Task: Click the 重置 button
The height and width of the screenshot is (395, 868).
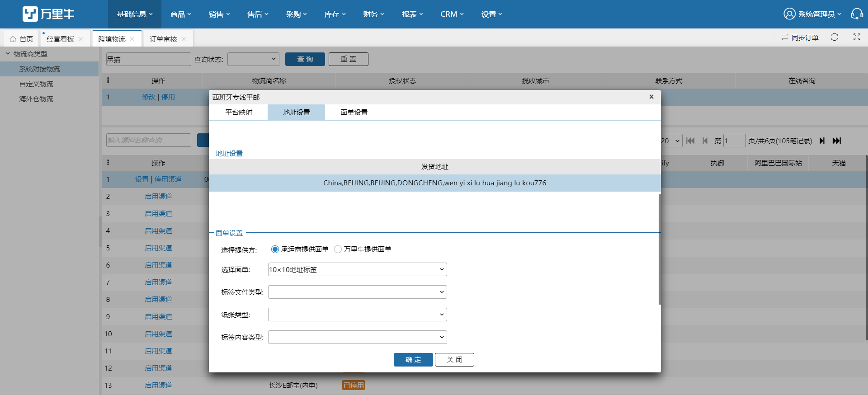Action: point(349,59)
